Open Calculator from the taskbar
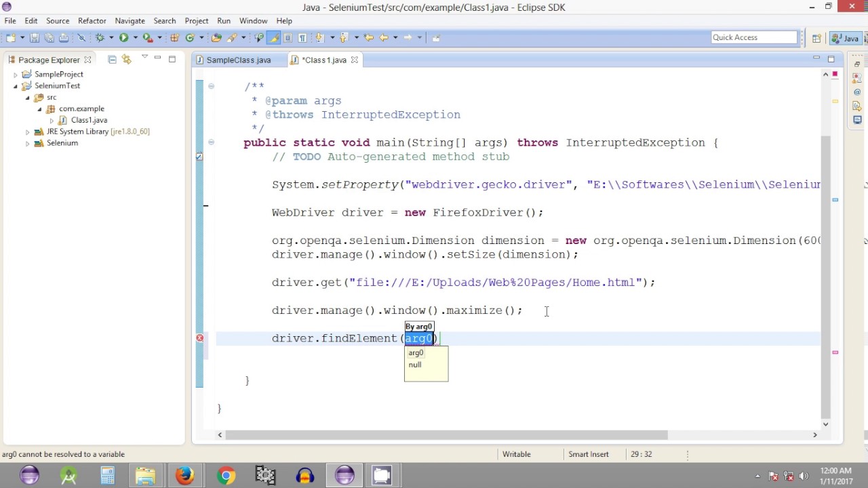The width and height of the screenshot is (868, 488). pyautogui.click(x=108, y=475)
